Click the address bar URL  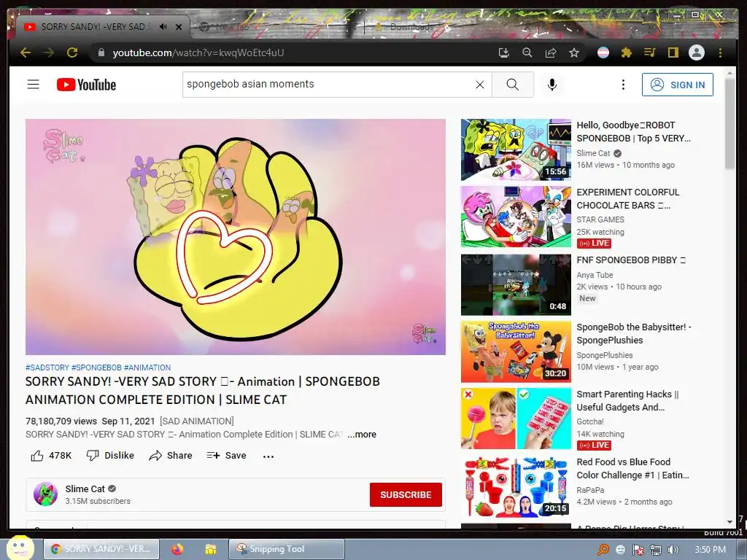[x=198, y=52]
